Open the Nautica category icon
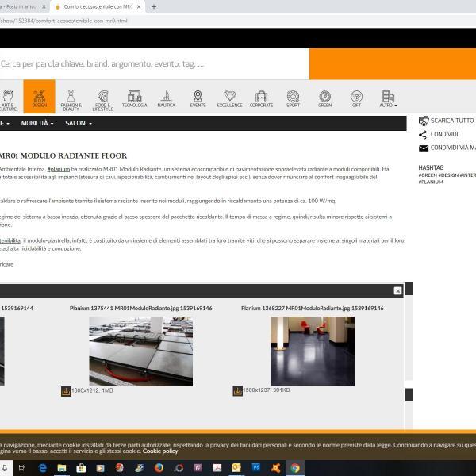 167,98
